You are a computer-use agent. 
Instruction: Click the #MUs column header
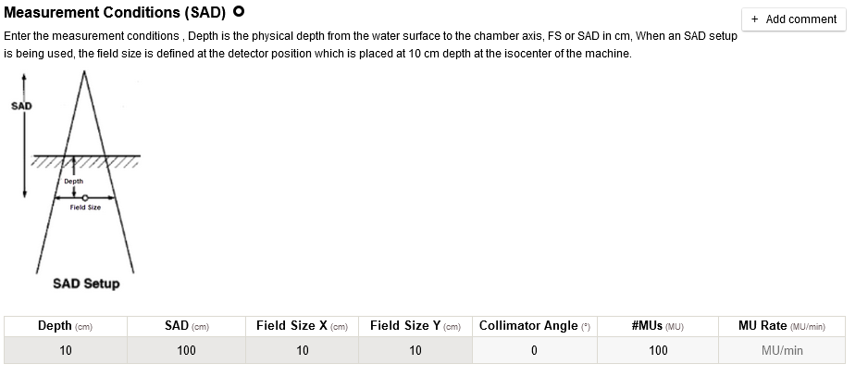tap(658, 326)
